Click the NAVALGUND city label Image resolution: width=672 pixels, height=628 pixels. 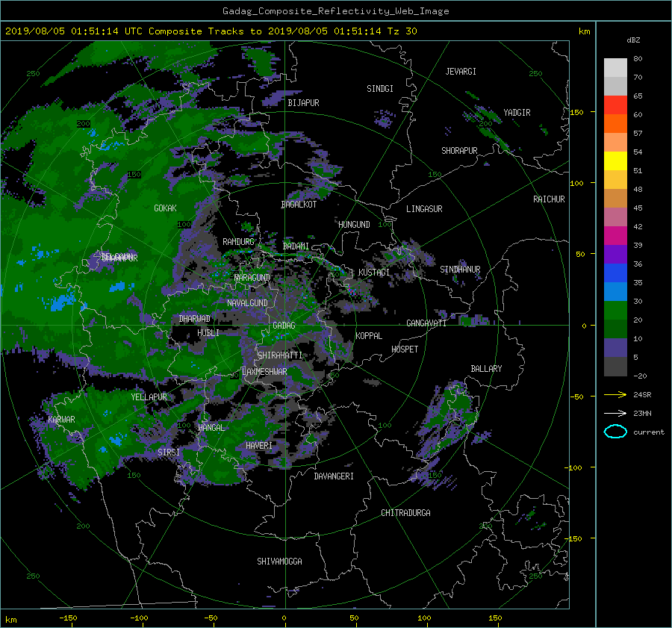[x=247, y=303]
